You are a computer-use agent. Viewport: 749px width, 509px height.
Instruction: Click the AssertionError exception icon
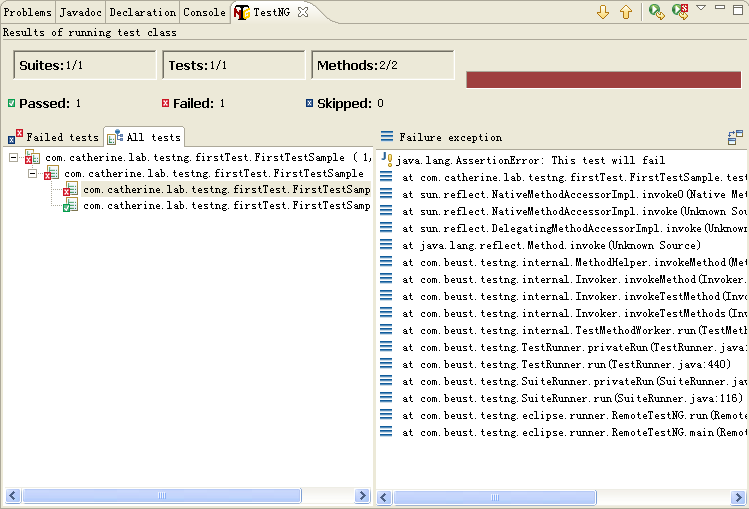click(x=387, y=160)
